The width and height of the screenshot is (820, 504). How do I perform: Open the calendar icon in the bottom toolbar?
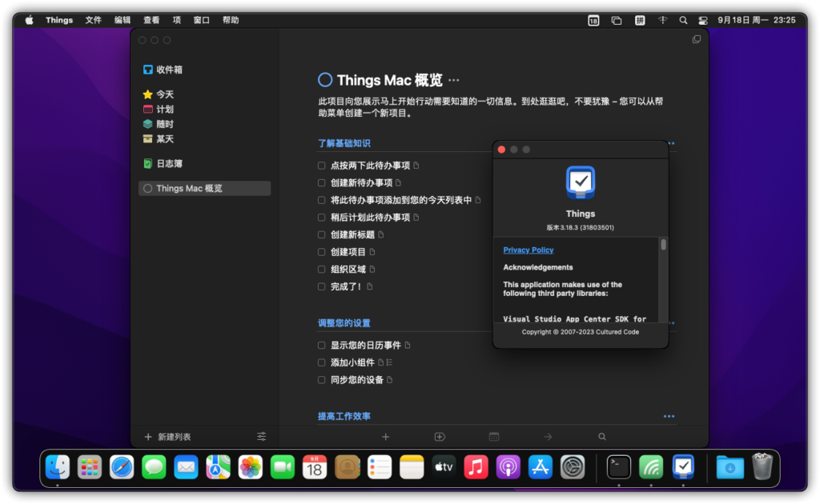[x=493, y=437]
